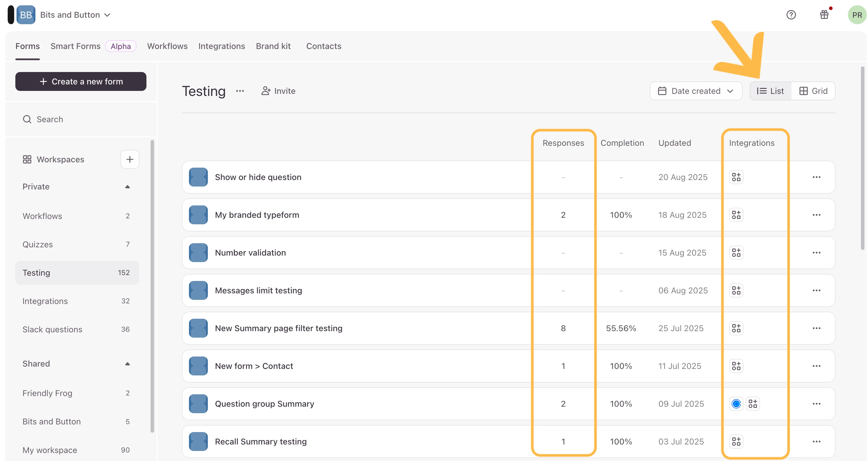Viewport: 868px width, 461px height.
Task: Go to the Workflows tab
Action: [167, 46]
